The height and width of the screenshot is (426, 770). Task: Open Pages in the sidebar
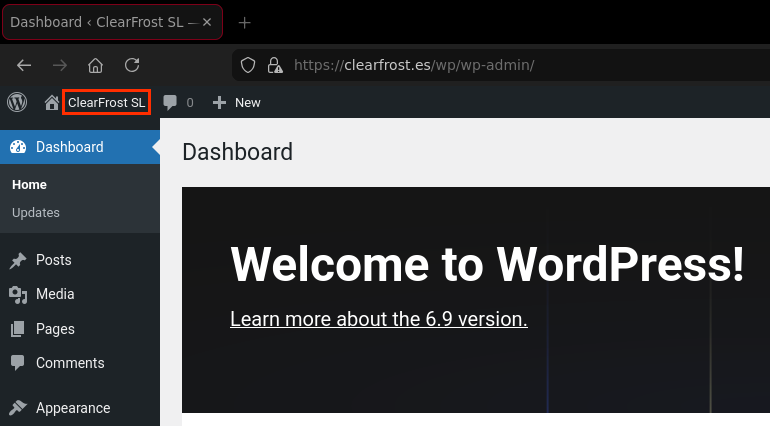point(55,329)
